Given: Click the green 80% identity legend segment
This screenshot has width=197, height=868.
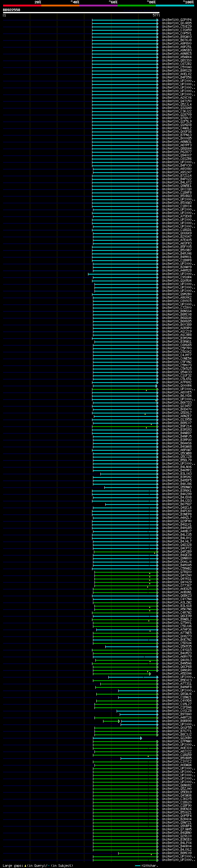Looking at the screenshot, I should click(137, 6).
